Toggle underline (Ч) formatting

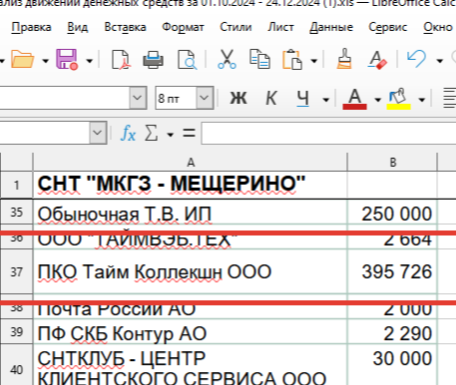point(303,99)
